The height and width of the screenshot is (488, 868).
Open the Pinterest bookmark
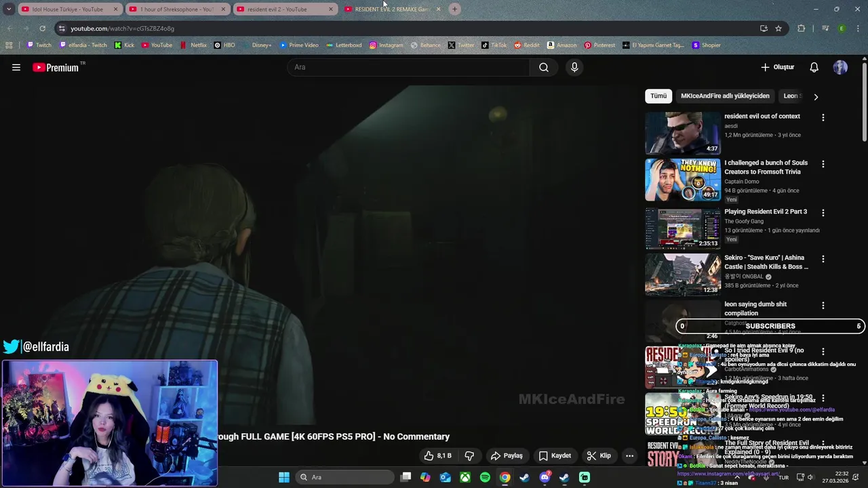click(x=599, y=45)
